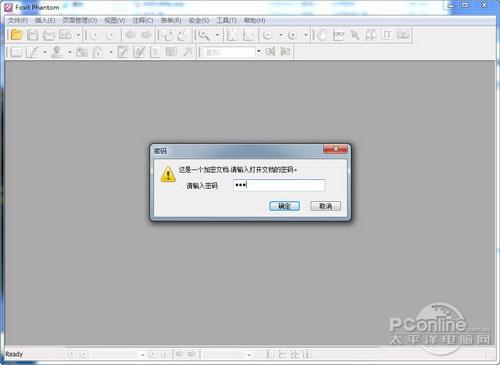Select the Snapshot tool
500x365 pixels.
338,35
